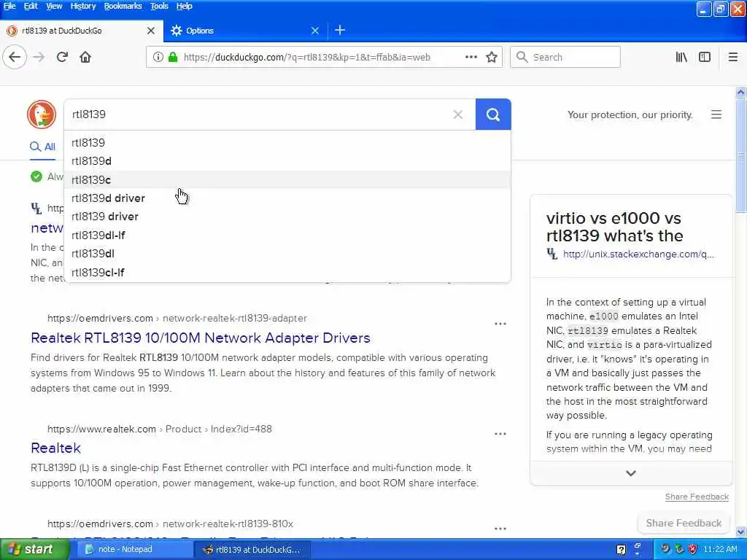
Task: Open the File menu
Action: 9,6
